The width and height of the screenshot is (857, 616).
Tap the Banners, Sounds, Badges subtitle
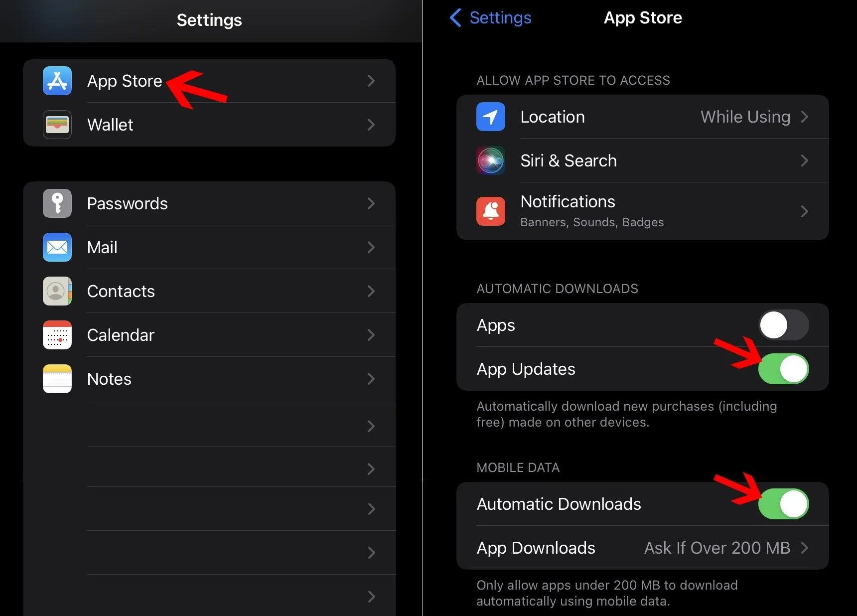[592, 222]
